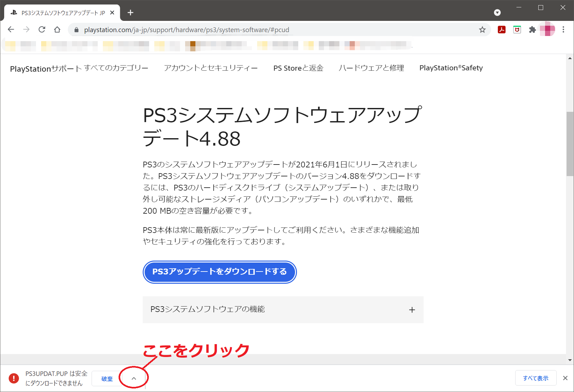
Task: Open a new browser tab
Action: [x=130, y=13]
